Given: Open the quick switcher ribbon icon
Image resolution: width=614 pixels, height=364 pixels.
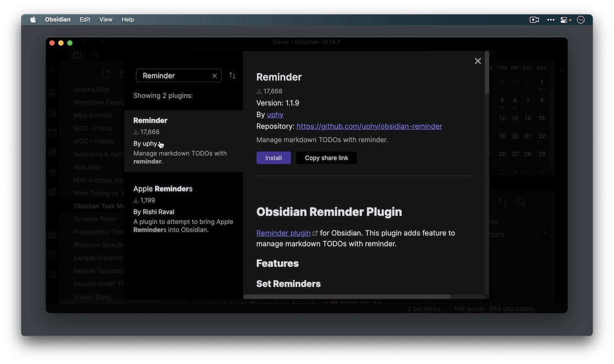Looking at the screenshot, I should point(52,94).
